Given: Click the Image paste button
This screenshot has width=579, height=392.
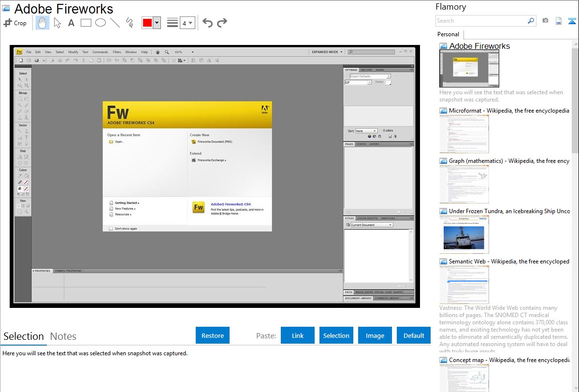Looking at the screenshot, I should 375,335.
